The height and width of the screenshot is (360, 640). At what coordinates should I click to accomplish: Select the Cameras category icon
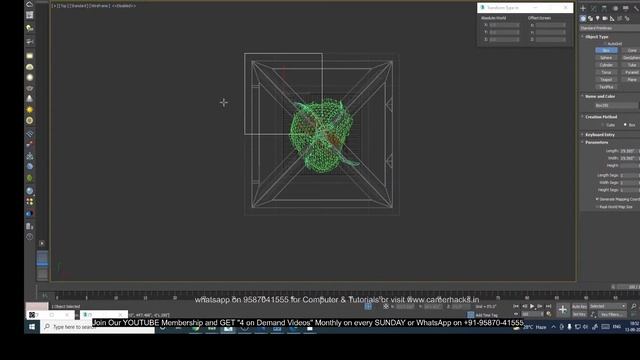tap(605, 19)
